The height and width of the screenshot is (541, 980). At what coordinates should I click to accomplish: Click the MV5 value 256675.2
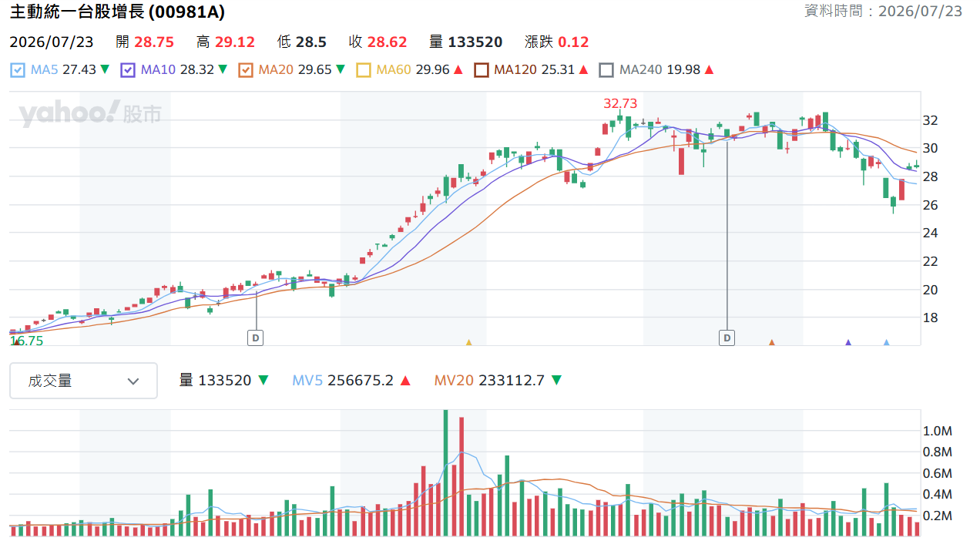pos(361,381)
